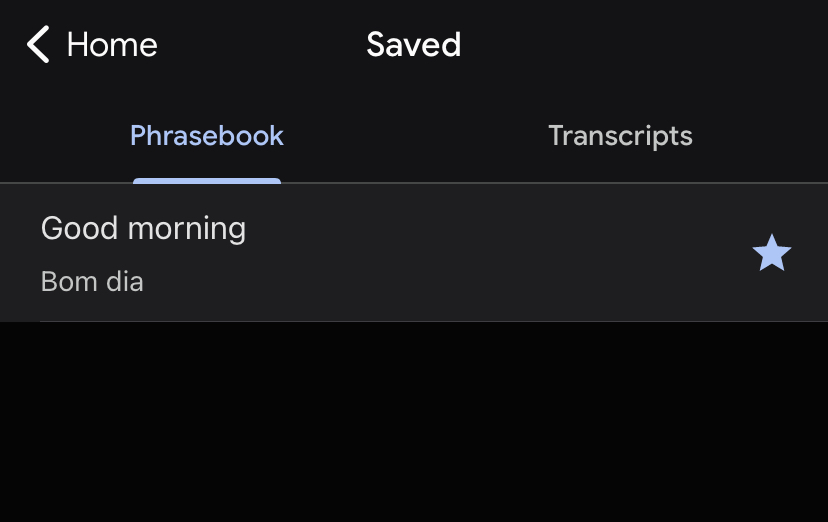This screenshot has width=828, height=522.
Task: Toggle the blue star on Bom dia entry
Action: tap(771, 254)
